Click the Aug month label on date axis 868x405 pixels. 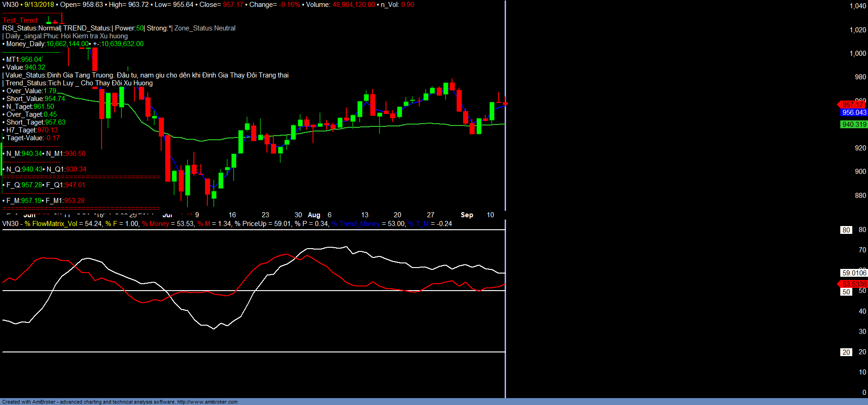[314, 215]
